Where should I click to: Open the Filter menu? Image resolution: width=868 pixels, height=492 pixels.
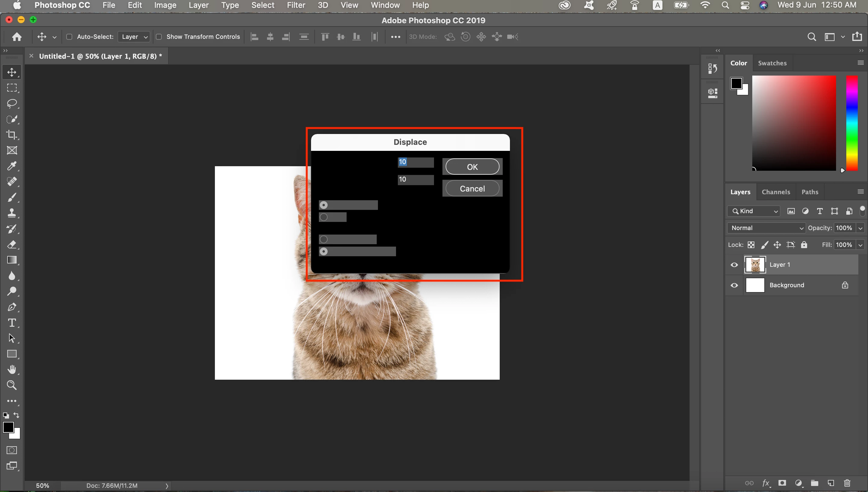coord(296,5)
